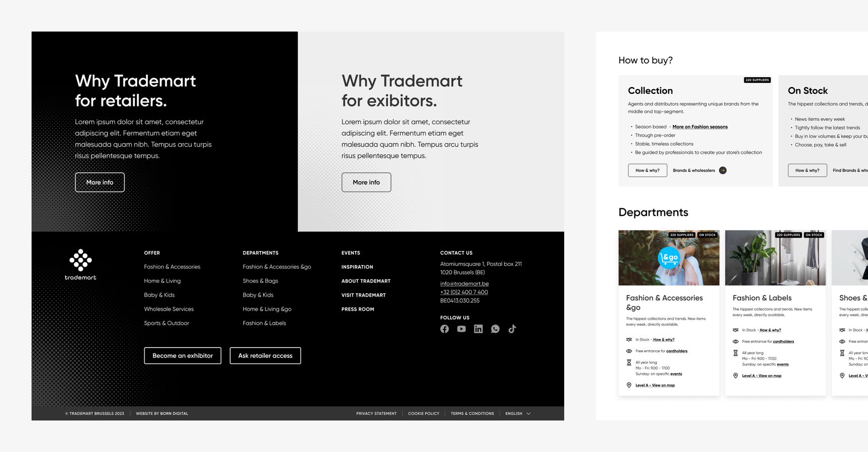
Task: Go to Inspiration in footer menu
Action: pyautogui.click(x=357, y=267)
